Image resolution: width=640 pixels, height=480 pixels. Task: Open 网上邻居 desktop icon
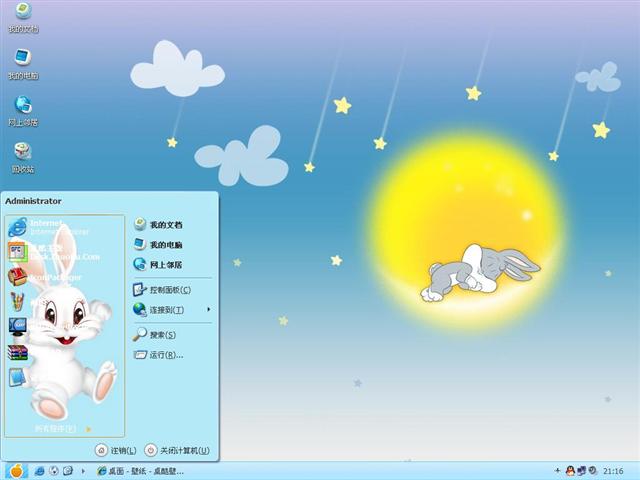coord(23,111)
